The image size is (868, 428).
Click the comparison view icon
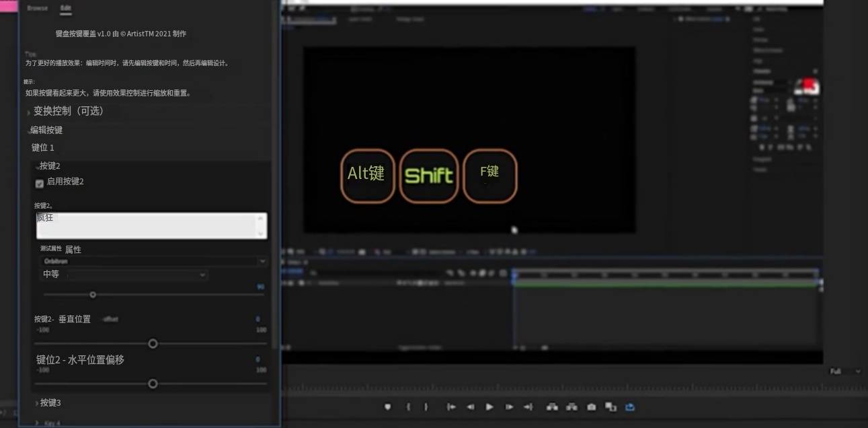[610, 407]
